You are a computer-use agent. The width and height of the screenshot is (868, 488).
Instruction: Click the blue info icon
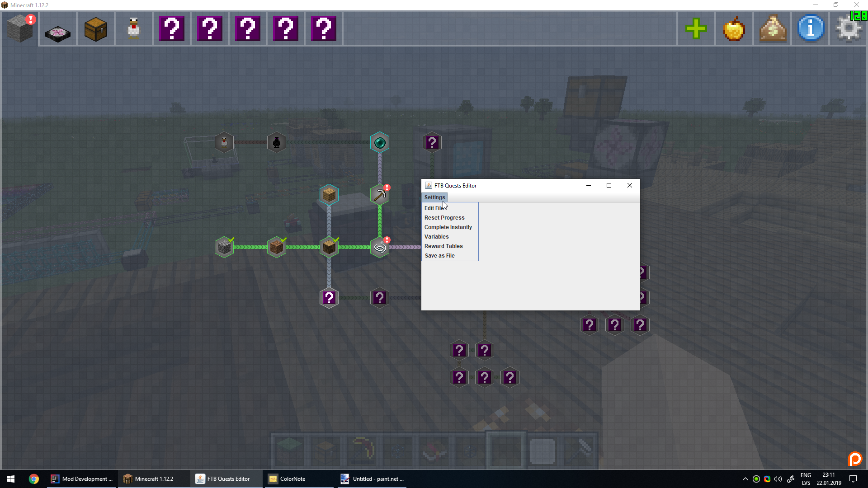pos(811,29)
